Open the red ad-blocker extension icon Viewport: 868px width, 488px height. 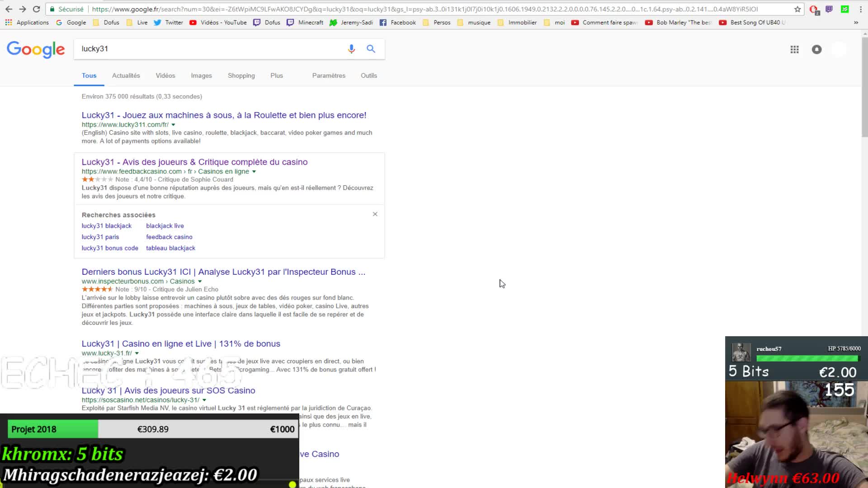tap(814, 9)
